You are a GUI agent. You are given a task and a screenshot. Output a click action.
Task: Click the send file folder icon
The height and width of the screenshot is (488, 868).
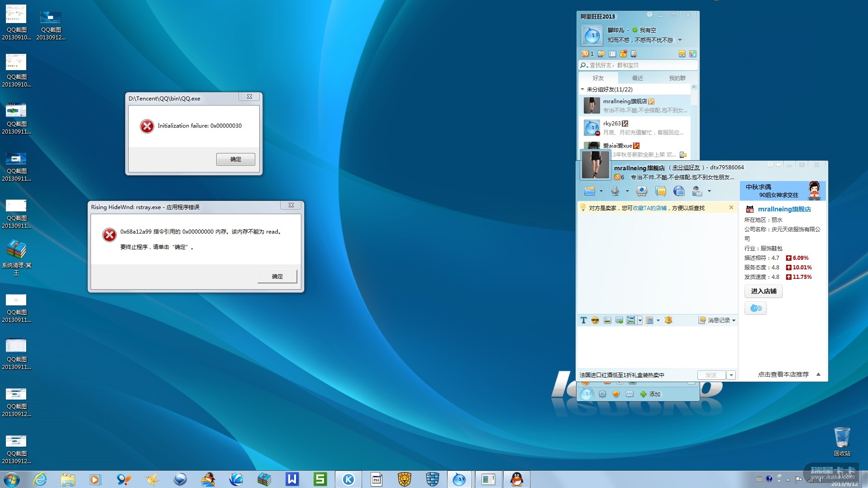point(589,191)
